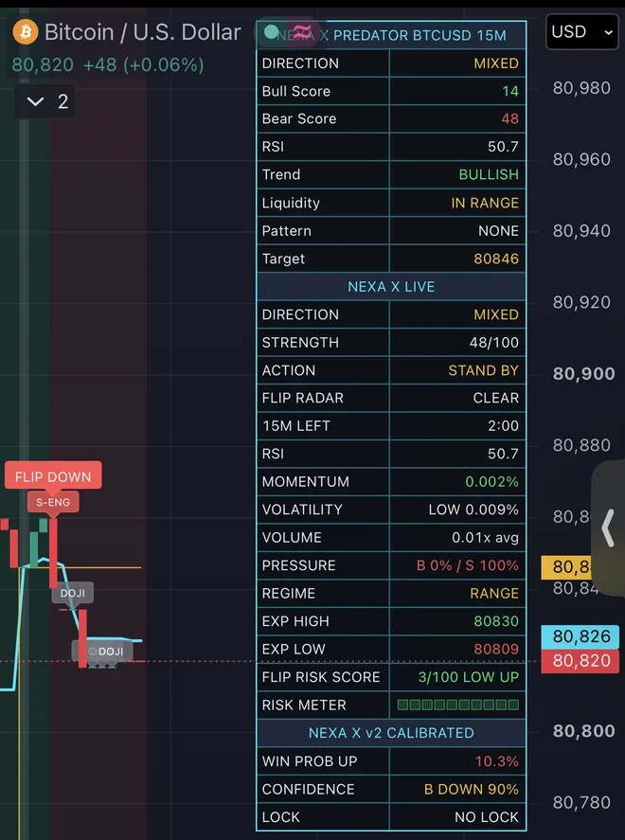
Task: Click the green RISK METER bar
Action: click(458, 705)
